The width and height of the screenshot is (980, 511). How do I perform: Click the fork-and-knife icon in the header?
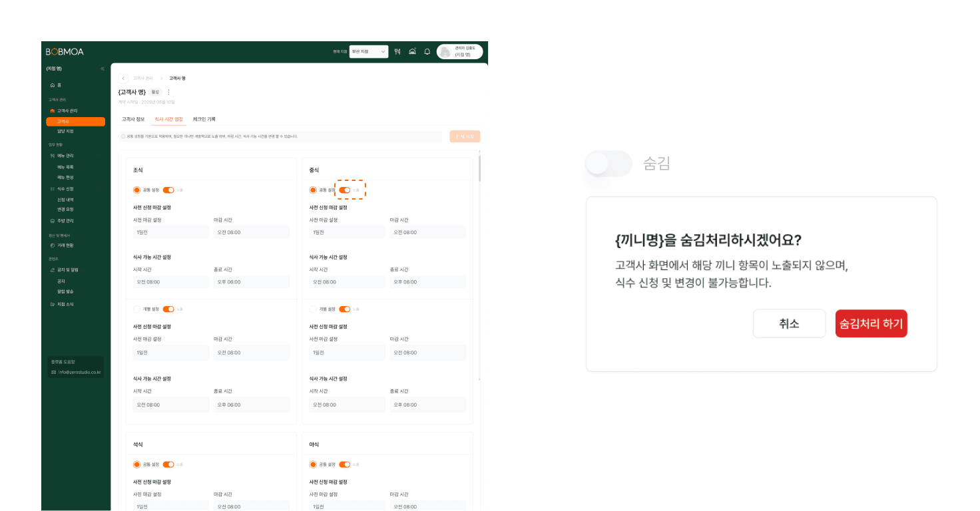(x=397, y=52)
